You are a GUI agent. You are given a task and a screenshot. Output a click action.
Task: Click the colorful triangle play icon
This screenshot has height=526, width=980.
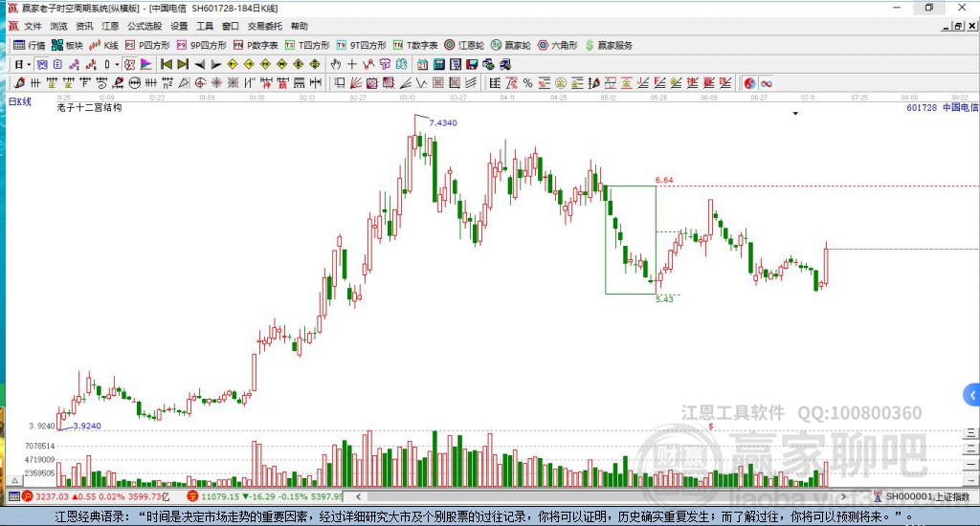coord(146,64)
